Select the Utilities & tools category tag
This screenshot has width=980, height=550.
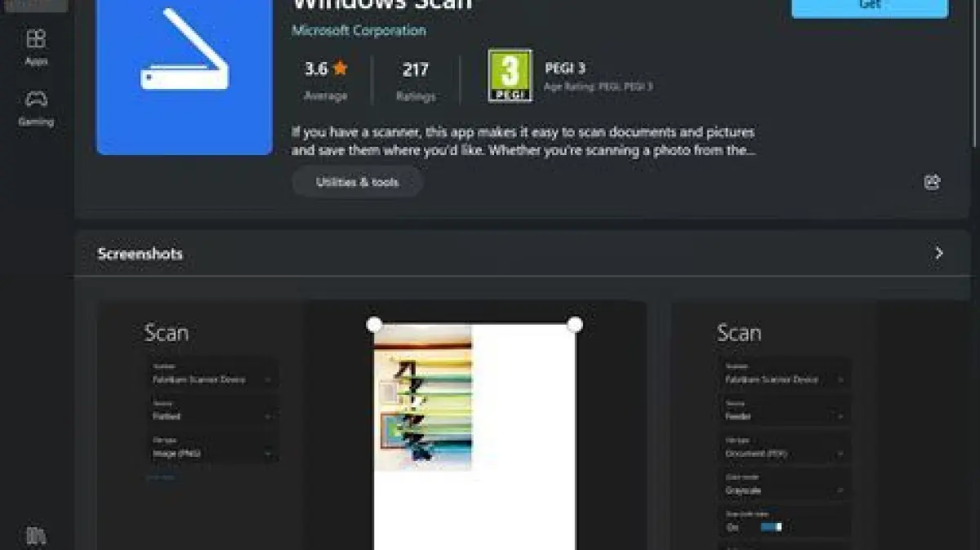click(357, 182)
